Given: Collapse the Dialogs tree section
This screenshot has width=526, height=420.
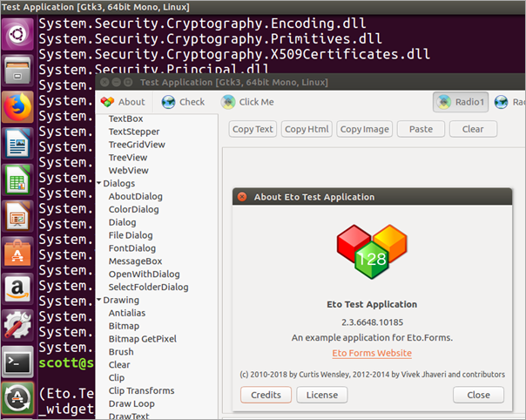Looking at the screenshot, I should click(x=98, y=184).
